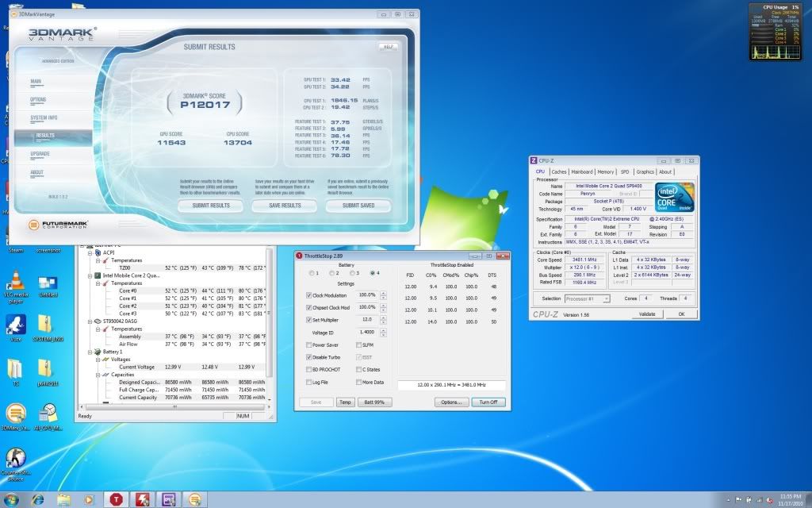Launch Internet Explorer from the taskbar
Viewport: 812px width, 508px height.
(38, 500)
